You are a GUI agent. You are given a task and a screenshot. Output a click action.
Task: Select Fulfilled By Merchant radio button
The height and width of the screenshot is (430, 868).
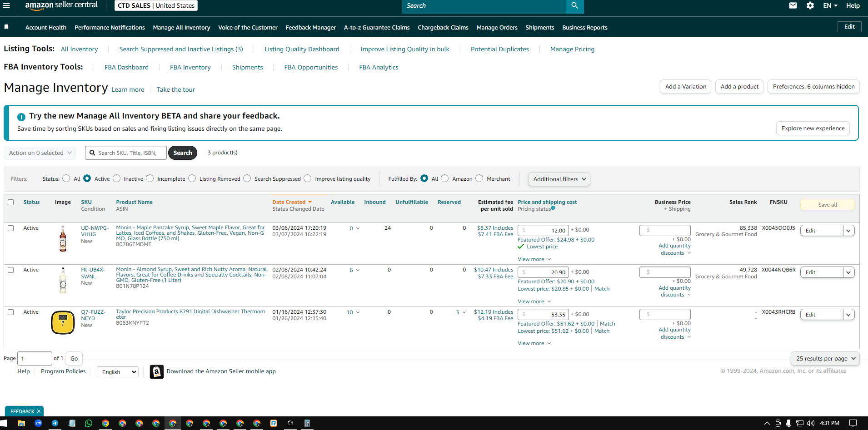point(479,178)
